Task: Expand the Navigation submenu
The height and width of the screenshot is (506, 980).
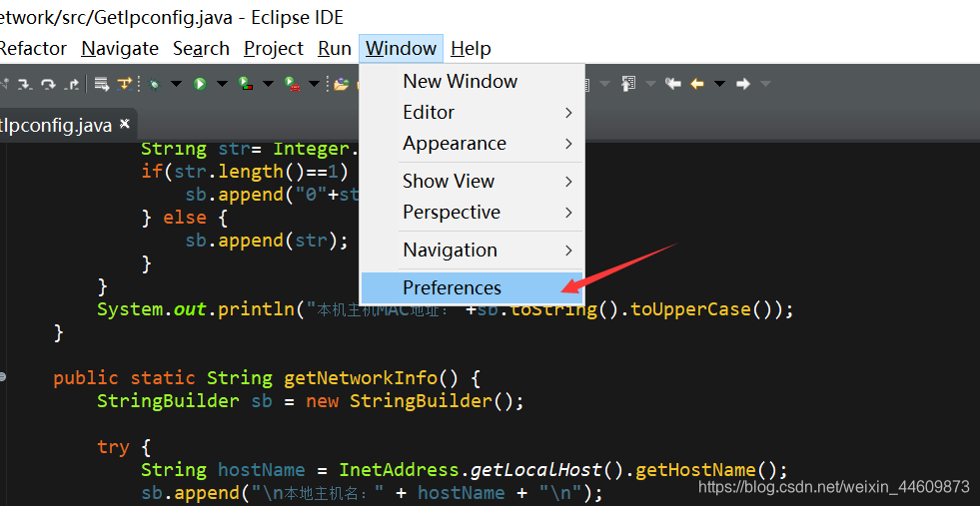Action: 472,250
